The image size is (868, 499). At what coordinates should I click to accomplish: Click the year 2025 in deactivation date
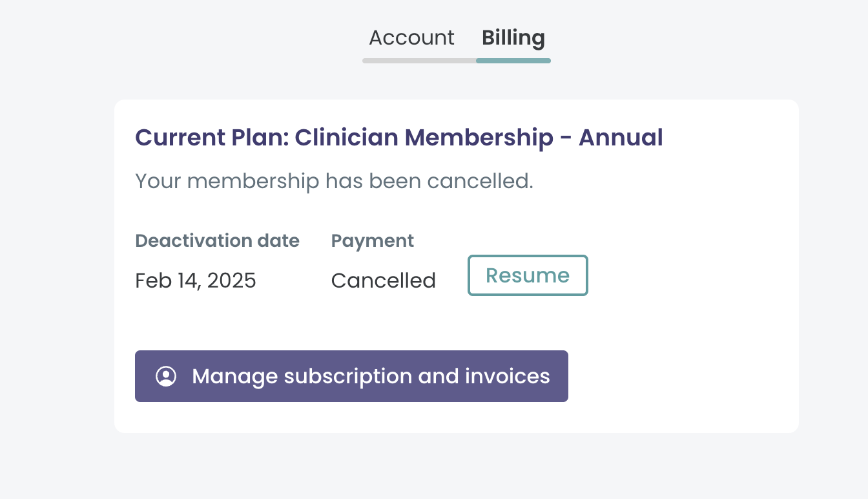[x=231, y=281]
